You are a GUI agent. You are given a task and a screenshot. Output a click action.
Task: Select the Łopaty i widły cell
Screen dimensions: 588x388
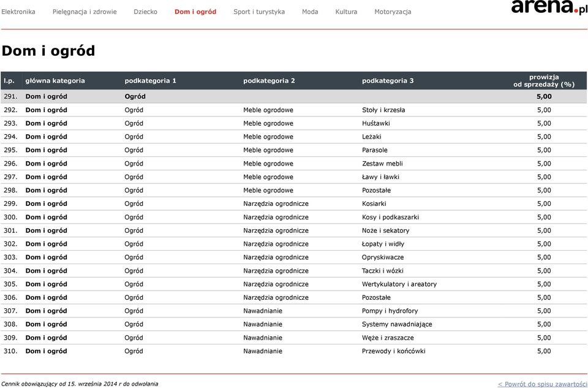(383, 244)
